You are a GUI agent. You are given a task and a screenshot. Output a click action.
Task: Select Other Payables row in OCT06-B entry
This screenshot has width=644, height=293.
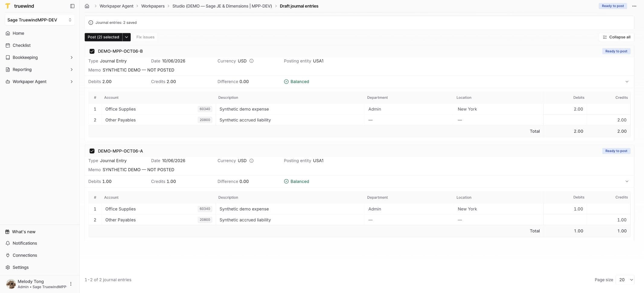(x=359, y=120)
